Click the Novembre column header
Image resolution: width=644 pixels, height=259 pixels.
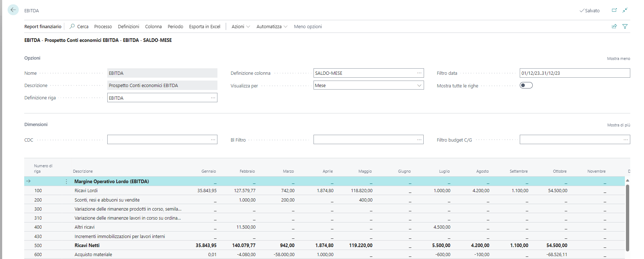[596, 171]
